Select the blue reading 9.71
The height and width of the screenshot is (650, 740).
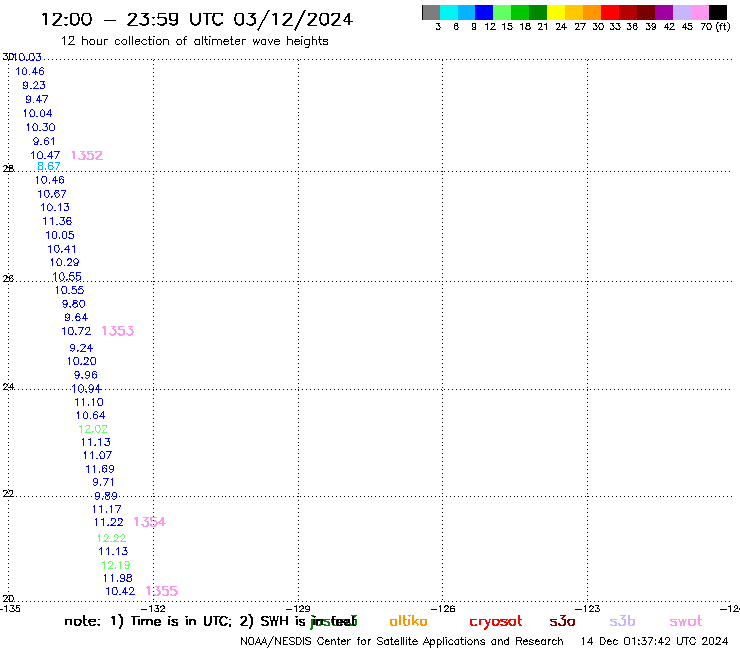[103, 482]
